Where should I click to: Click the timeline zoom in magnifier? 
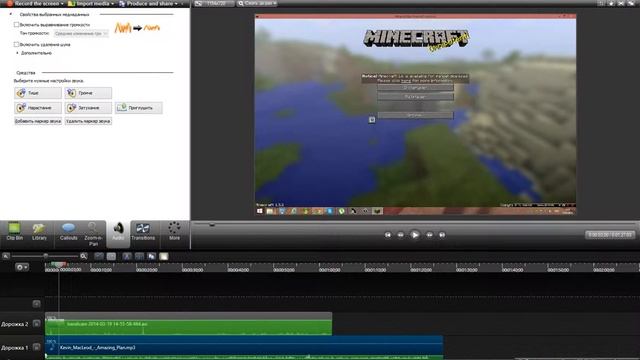84,256
